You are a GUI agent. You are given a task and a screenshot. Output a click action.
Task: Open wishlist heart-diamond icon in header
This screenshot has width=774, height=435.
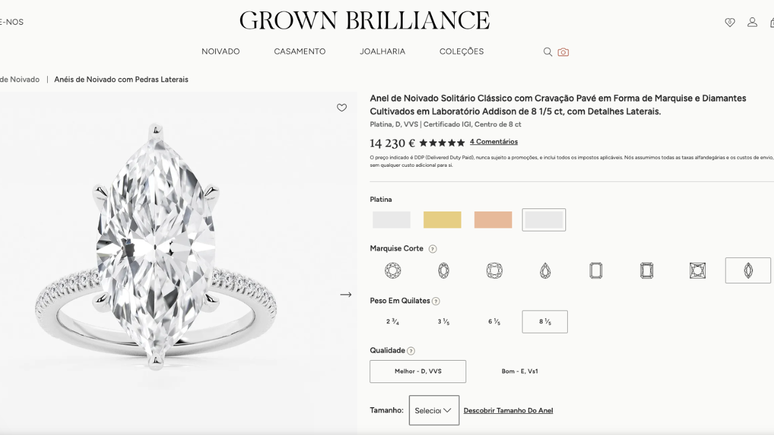(730, 22)
